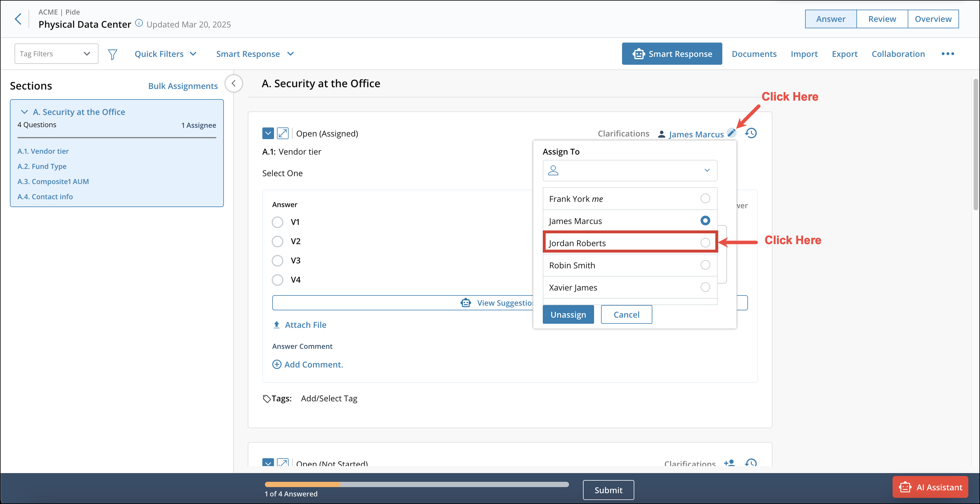Select the Robin Smith assignee radio
Viewport: 980px width, 504px height.
(x=705, y=265)
